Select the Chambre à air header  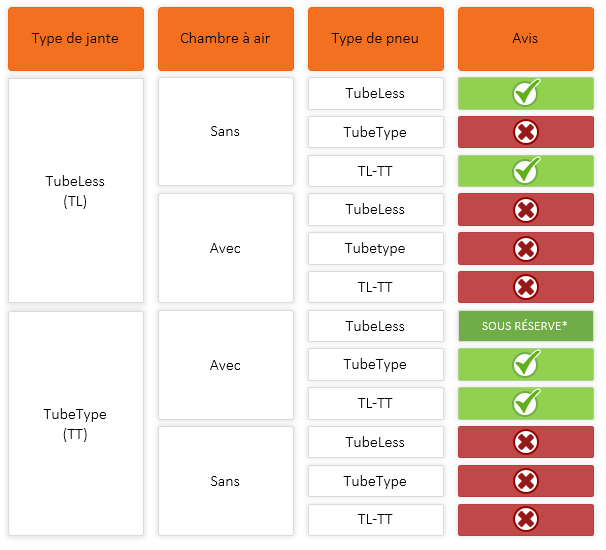[x=226, y=39]
